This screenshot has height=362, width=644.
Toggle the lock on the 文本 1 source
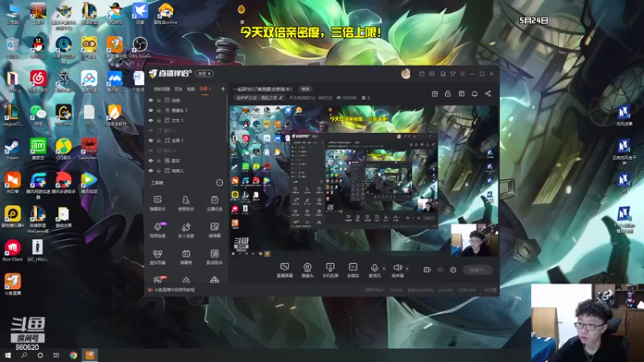pos(159,120)
